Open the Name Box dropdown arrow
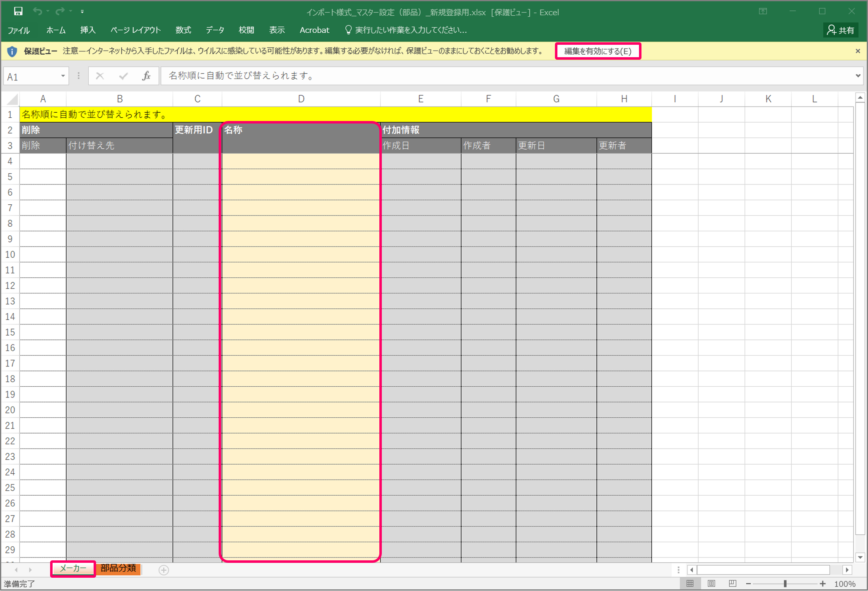 point(63,76)
